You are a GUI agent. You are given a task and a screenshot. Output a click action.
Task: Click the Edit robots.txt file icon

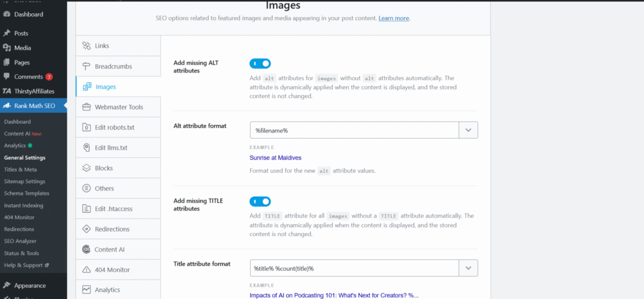[x=86, y=128]
